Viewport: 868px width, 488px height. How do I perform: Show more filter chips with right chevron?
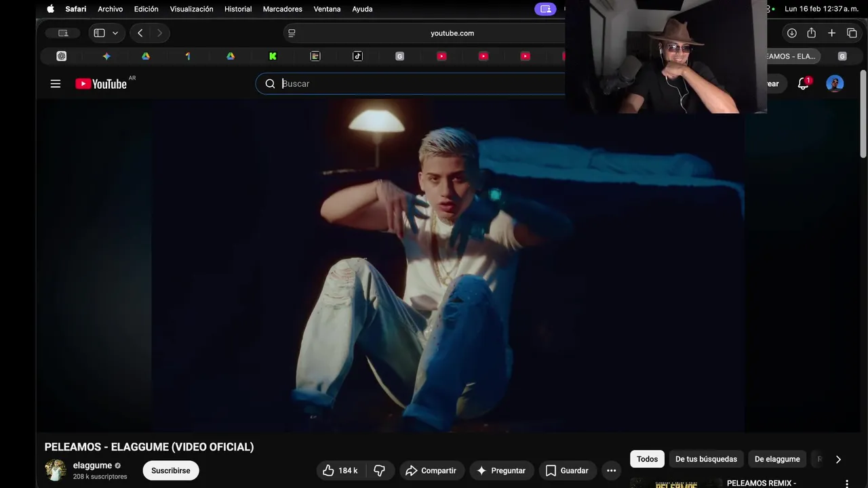pos(838,459)
